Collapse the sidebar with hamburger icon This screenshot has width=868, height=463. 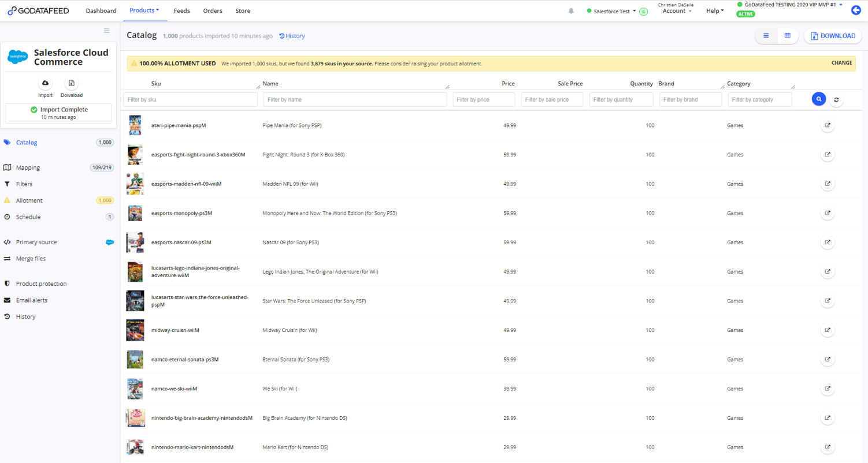(x=106, y=31)
